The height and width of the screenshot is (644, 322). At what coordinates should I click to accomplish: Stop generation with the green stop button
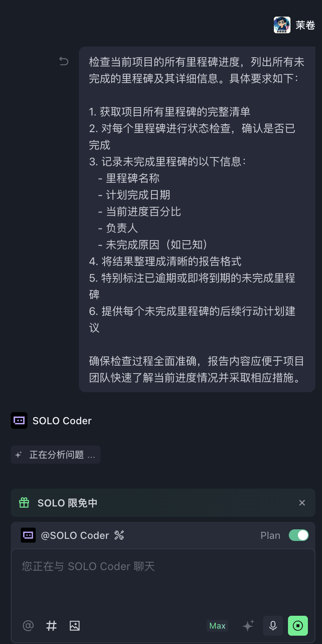(x=298, y=626)
